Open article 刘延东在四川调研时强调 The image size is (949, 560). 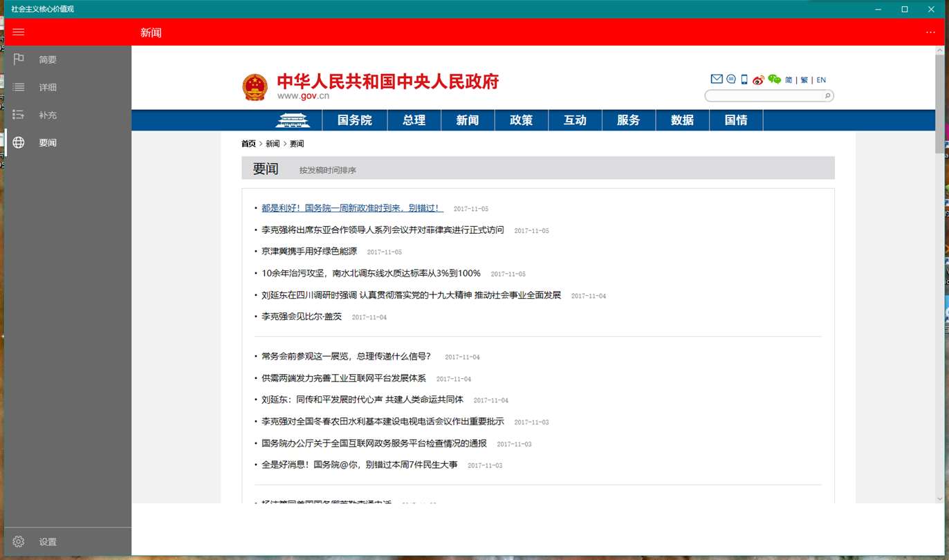[412, 295]
